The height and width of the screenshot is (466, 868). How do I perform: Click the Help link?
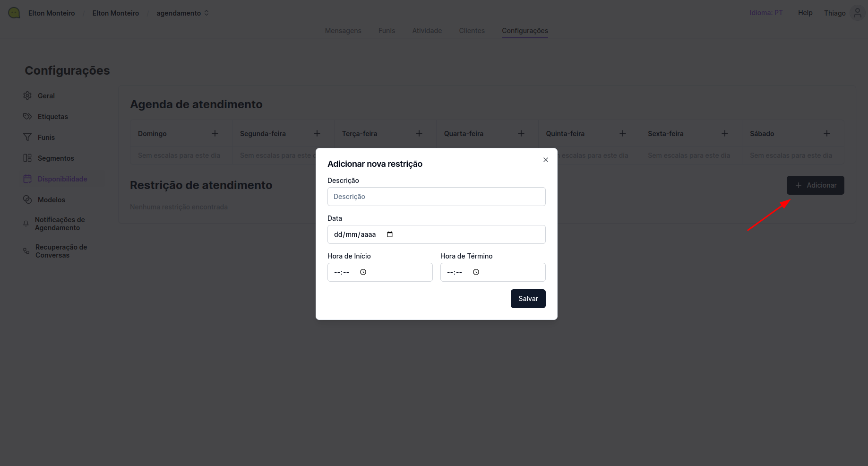coord(805,13)
